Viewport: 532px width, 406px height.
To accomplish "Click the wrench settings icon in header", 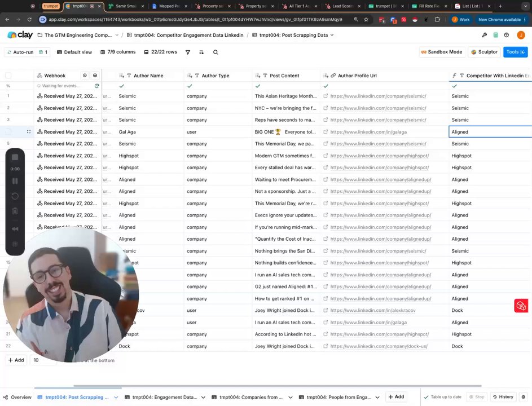I will 485,35.
